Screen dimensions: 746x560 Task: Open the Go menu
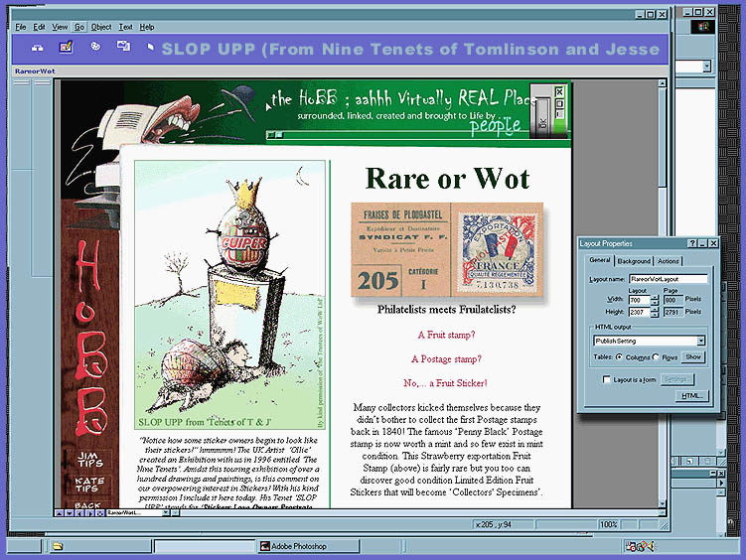(x=79, y=27)
